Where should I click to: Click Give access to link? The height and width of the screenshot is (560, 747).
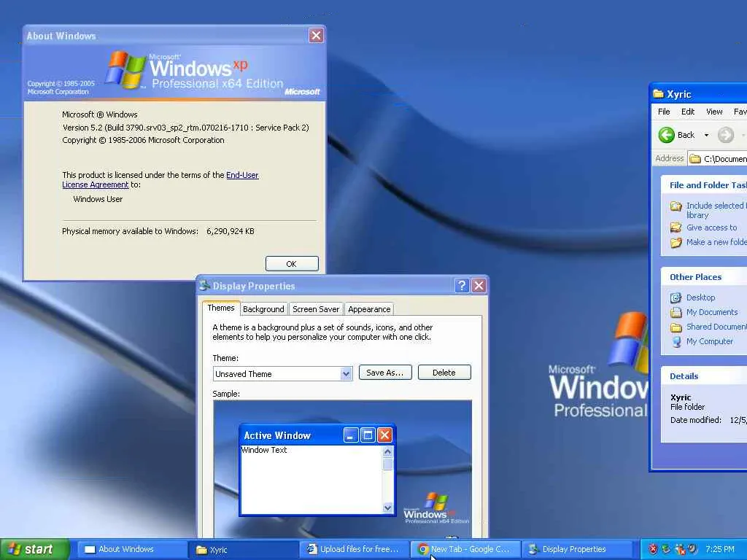(712, 227)
